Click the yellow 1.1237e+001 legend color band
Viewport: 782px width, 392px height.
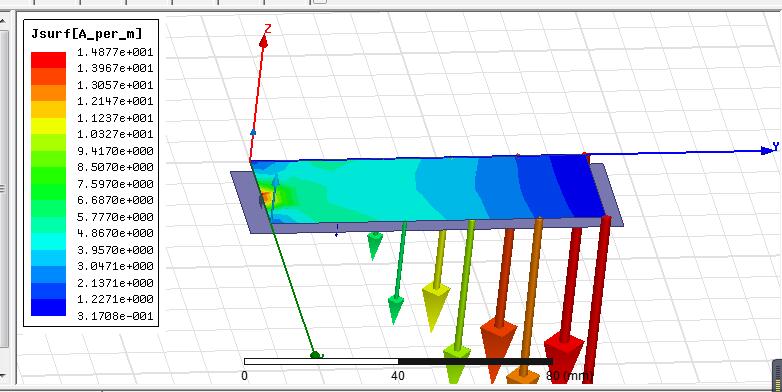(48, 126)
